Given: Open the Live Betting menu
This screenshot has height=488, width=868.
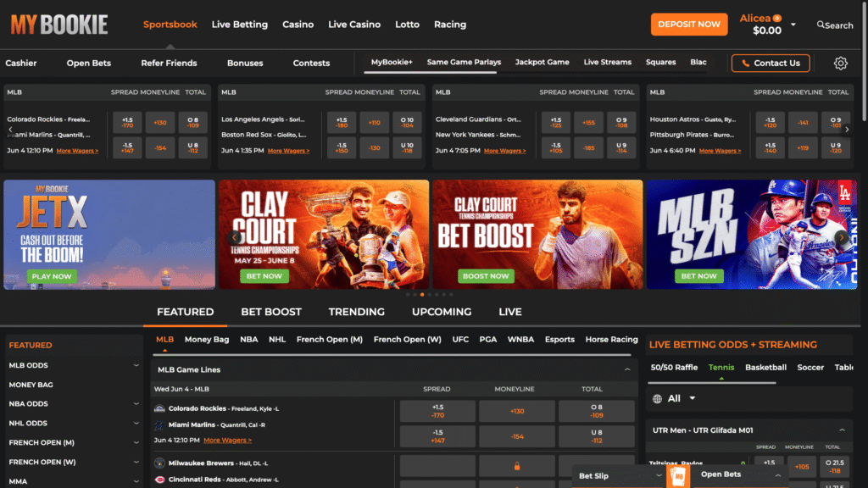Looking at the screenshot, I should 240,25.
